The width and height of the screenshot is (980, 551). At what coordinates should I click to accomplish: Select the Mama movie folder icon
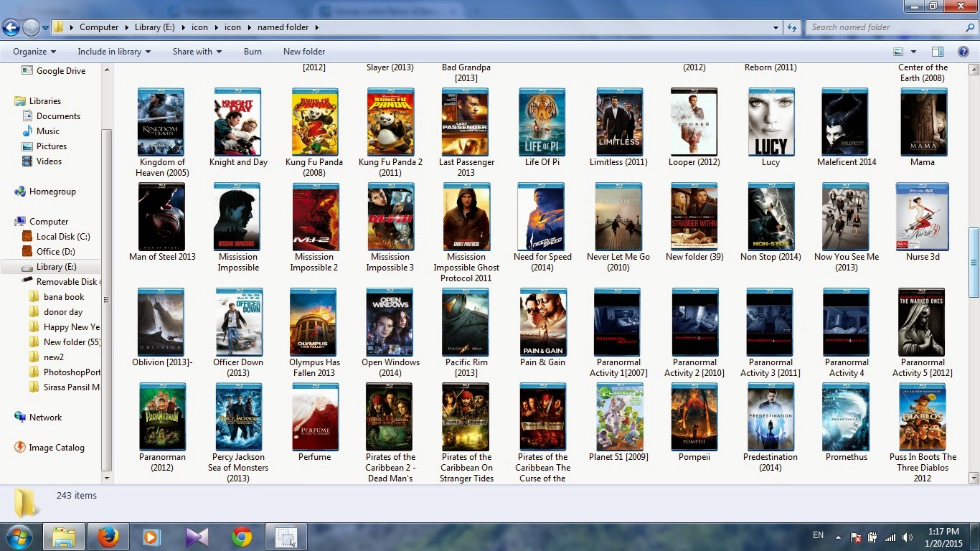point(923,122)
